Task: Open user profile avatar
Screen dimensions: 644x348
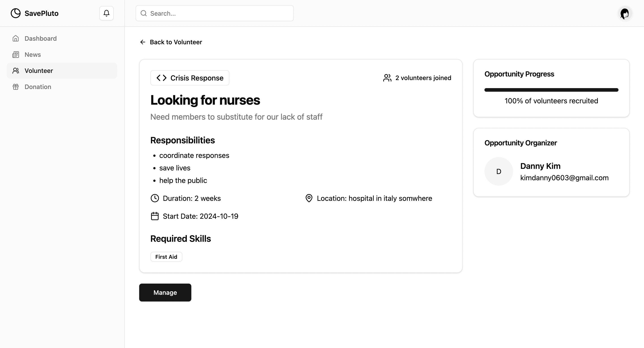Action: (x=625, y=13)
